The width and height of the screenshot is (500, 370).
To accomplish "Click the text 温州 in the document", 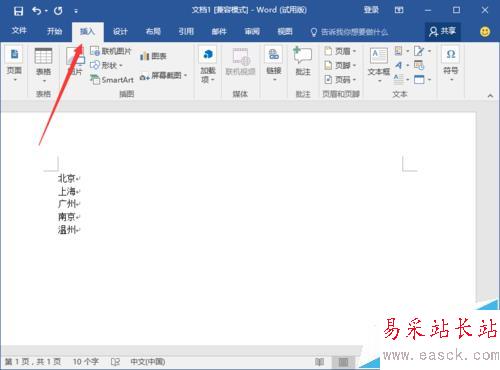I will pos(67,229).
